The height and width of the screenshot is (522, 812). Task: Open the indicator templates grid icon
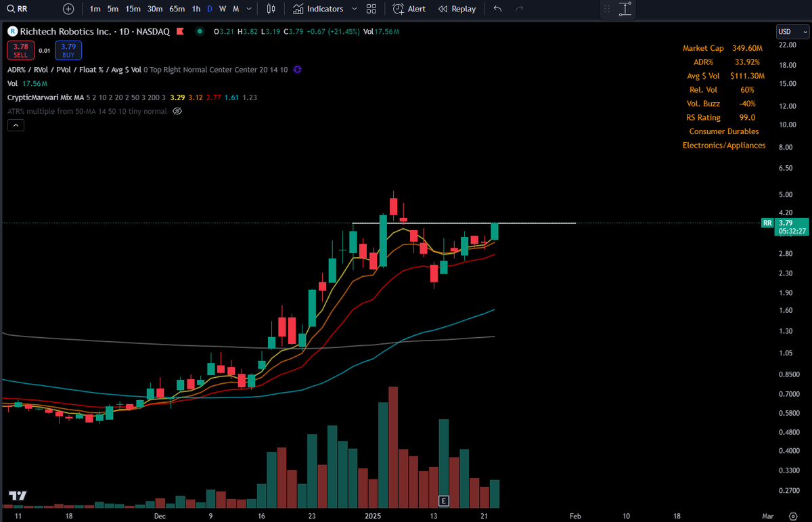pyautogui.click(x=371, y=9)
